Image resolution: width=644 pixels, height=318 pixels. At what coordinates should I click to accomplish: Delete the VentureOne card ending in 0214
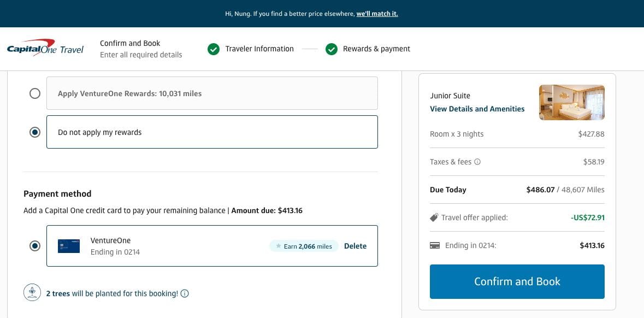click(x=355, y=246)
